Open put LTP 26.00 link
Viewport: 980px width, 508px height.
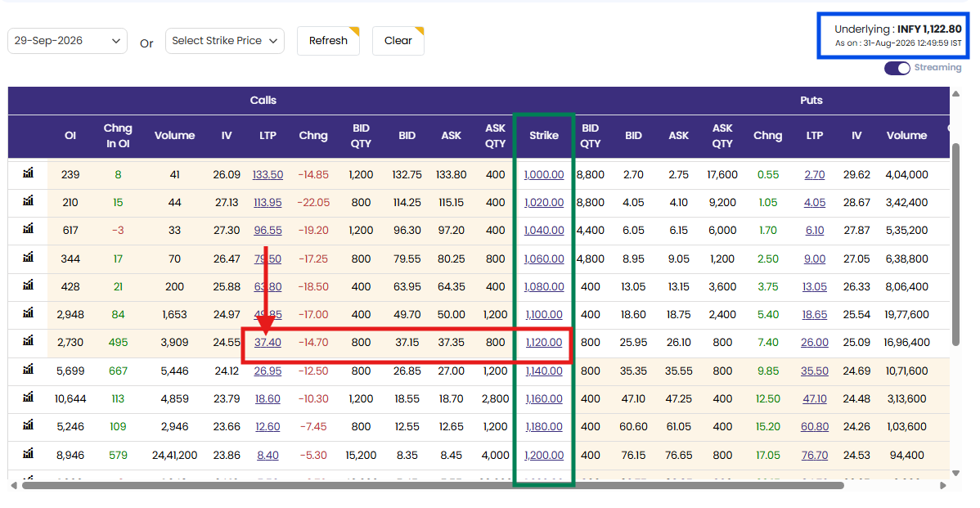[x=815, y=343]
